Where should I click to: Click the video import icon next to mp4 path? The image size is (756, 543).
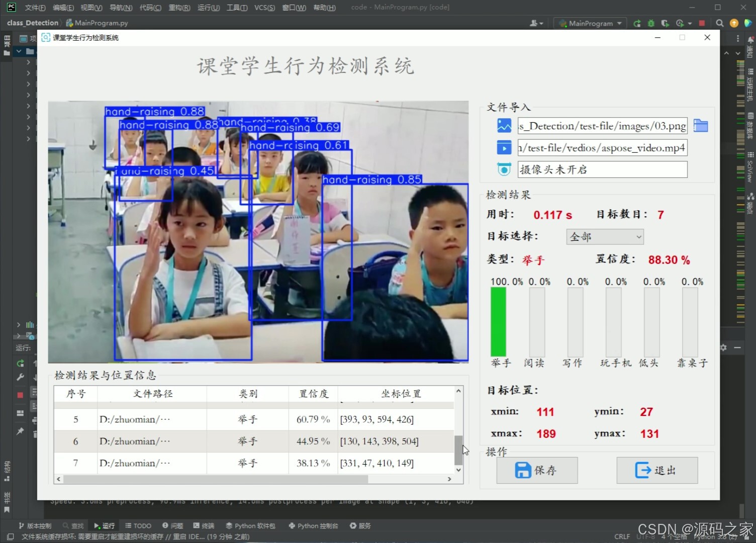click(504, 147)
